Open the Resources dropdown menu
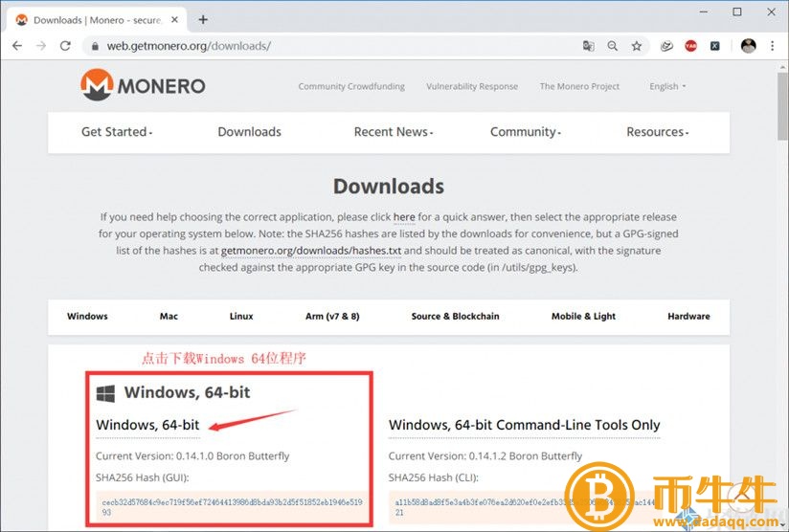The height and width of the screenshot is (532, 789). click(x=658, y=132)
